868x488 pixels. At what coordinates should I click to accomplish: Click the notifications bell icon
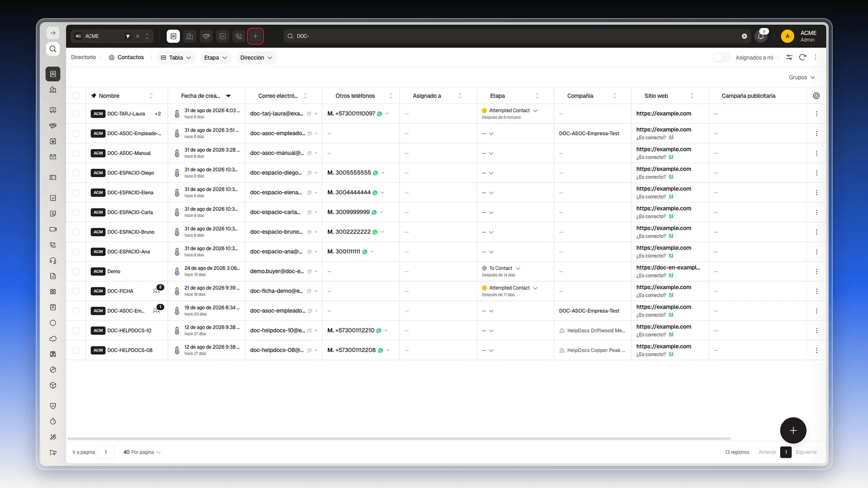click(x=761, y=36)
